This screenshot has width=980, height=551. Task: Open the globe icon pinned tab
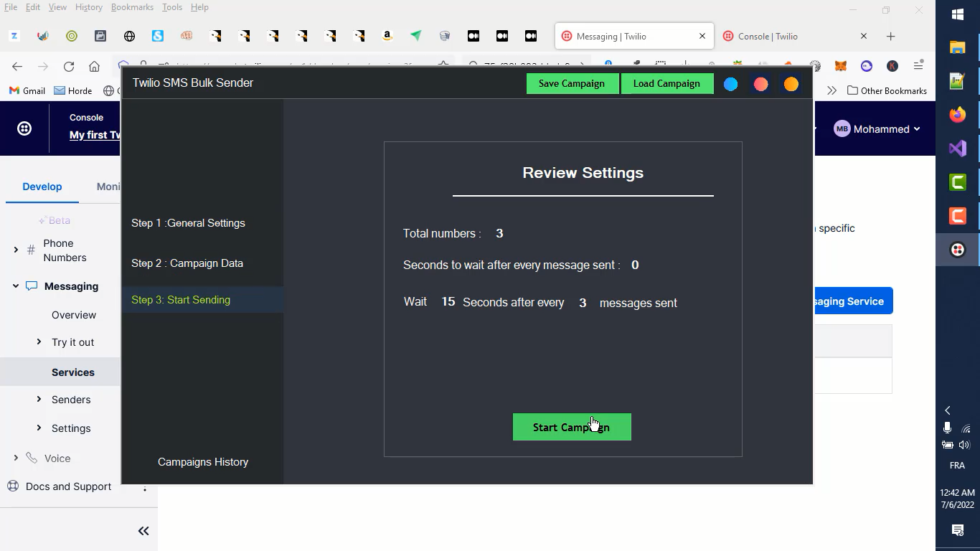129,36
